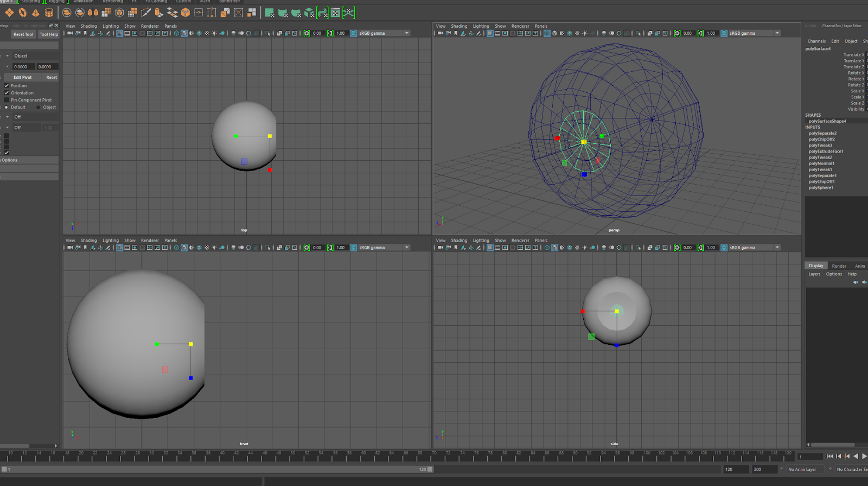
Task: Open Shading menu in top panel
Action: [89, 26]
